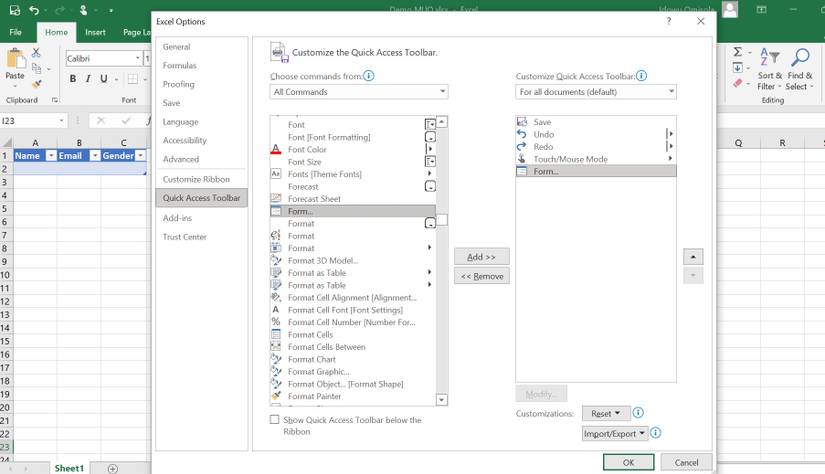Select Form... in Quick Access Toolbar list
This screenshot has height=474, width=825.
596,171
